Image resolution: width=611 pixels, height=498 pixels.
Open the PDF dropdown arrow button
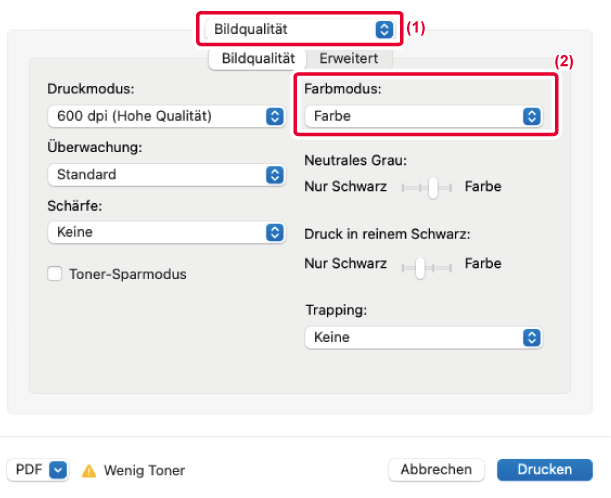(58, 470)
